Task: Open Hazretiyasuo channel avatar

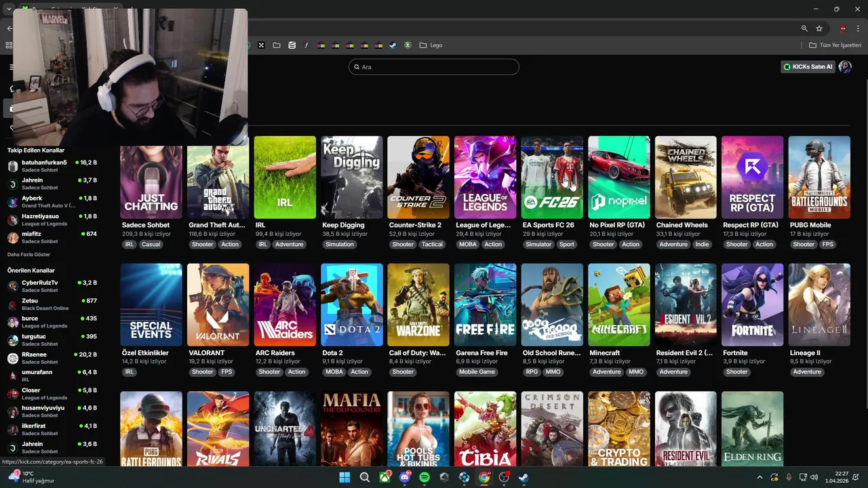Action: 13,220
